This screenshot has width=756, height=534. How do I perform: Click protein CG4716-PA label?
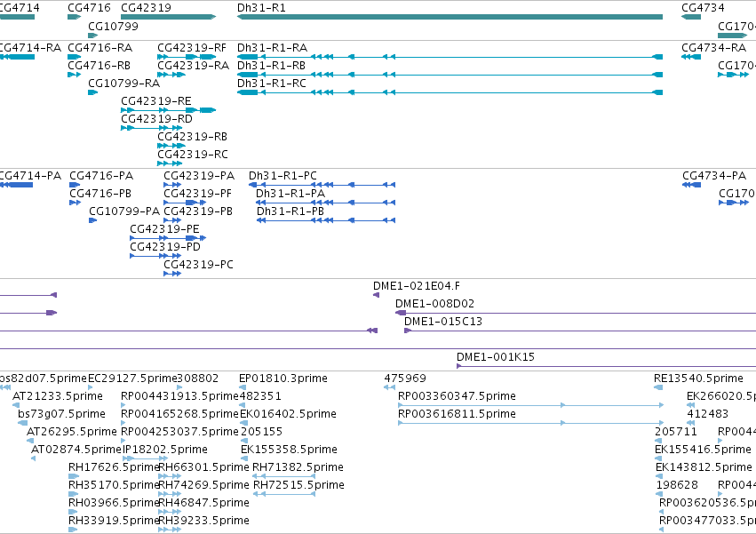(x=101, y=176)
